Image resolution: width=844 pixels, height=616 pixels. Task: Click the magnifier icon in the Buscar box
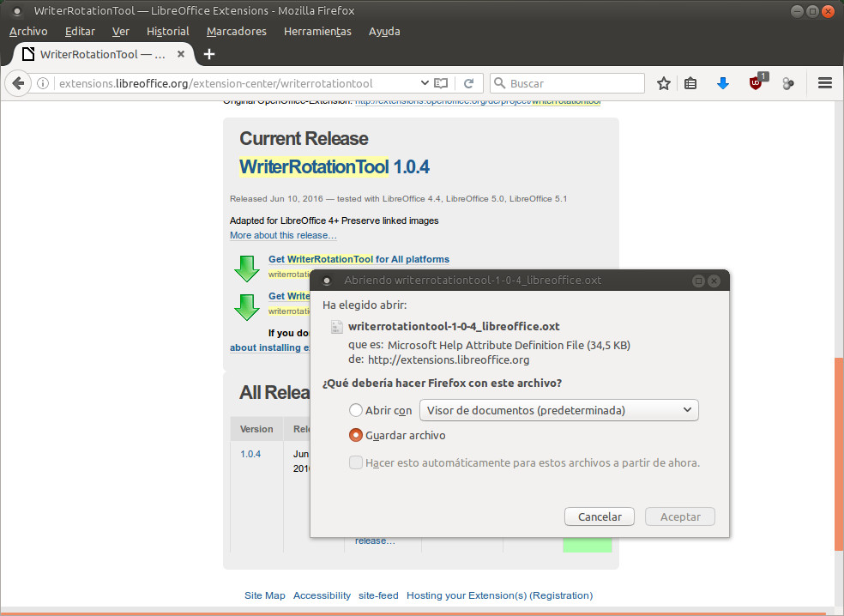pos(500,83)
